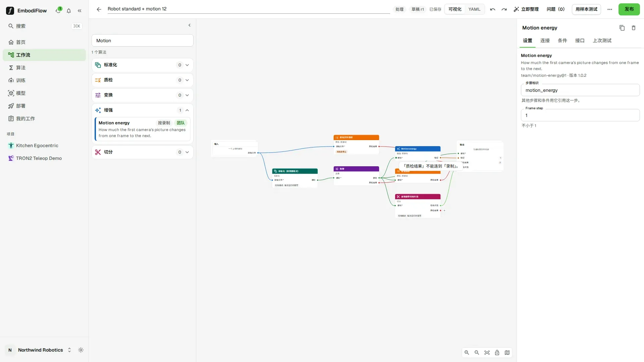This screenshot has width=644, height=362.
Task: Expand the 质检 algorithm category
Action: point(143,80)
